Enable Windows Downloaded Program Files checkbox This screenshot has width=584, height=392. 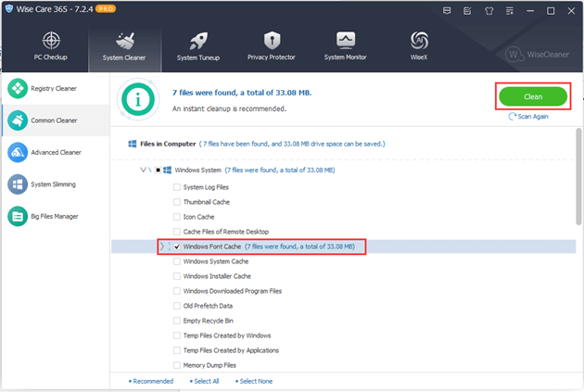point(177,291)
